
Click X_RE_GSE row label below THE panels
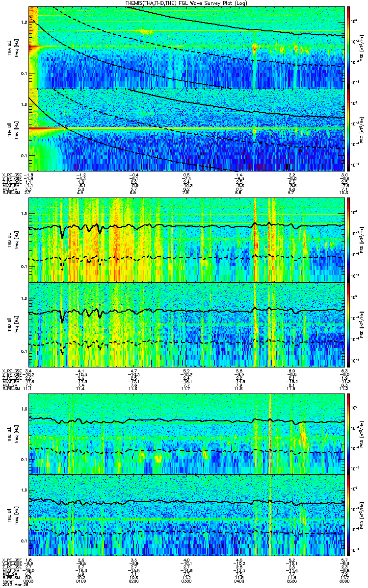pyautogui.click(x=12, y=560)
